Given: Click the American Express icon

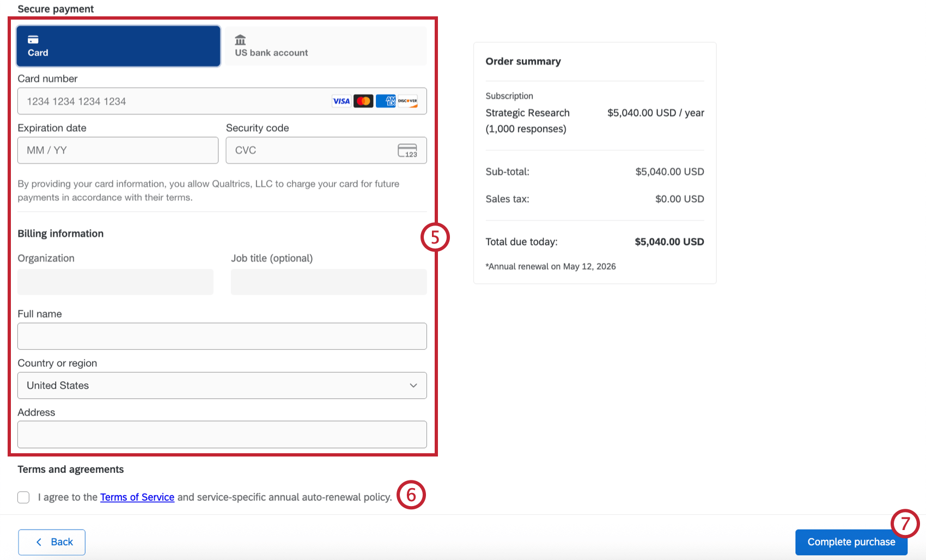Looking at the screenshot, I should pos(386,101).
